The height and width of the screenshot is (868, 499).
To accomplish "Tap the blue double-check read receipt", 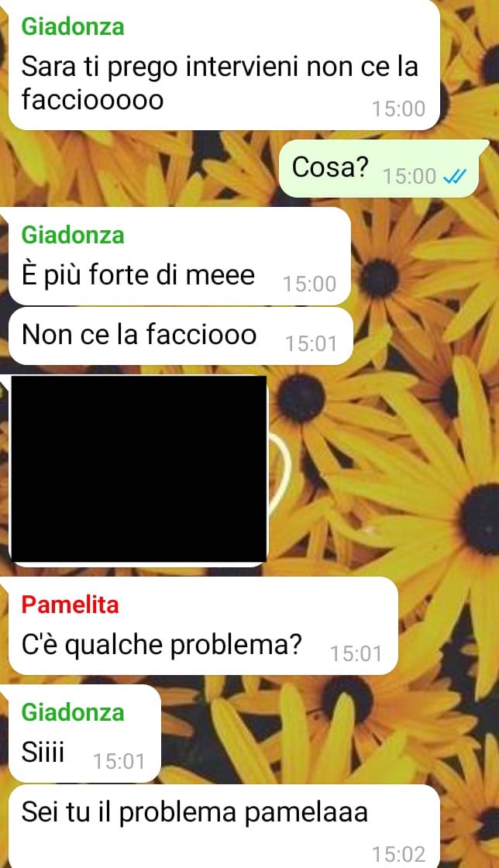I will click(456, 177).
